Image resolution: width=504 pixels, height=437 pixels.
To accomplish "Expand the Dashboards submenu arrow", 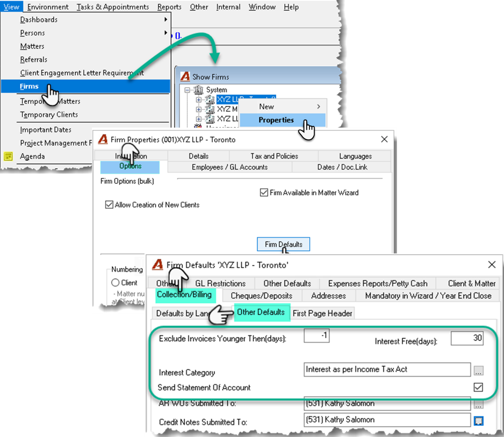I will 166,19.
